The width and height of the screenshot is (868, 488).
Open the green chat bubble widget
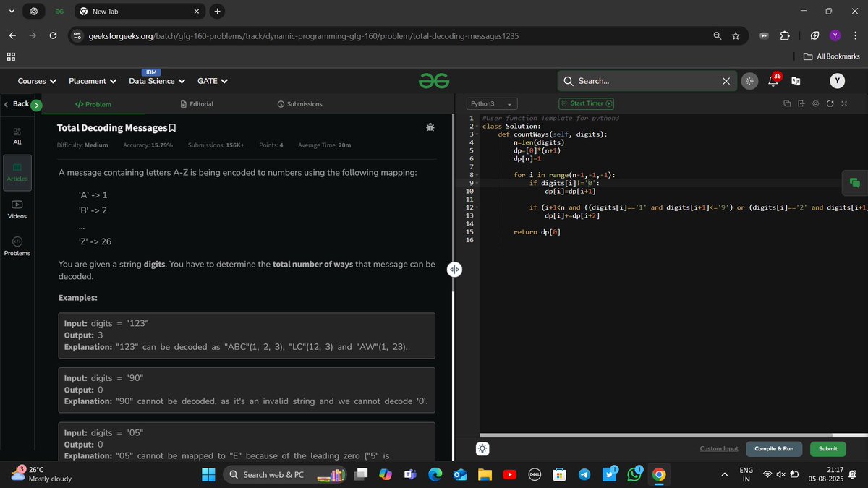click(x=855, y=182)
